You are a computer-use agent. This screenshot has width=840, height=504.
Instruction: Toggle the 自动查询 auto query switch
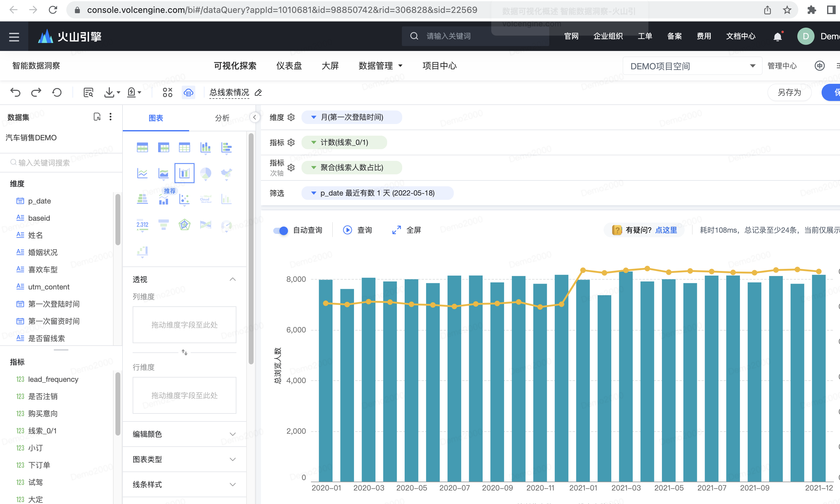click(x=281, y=231)
